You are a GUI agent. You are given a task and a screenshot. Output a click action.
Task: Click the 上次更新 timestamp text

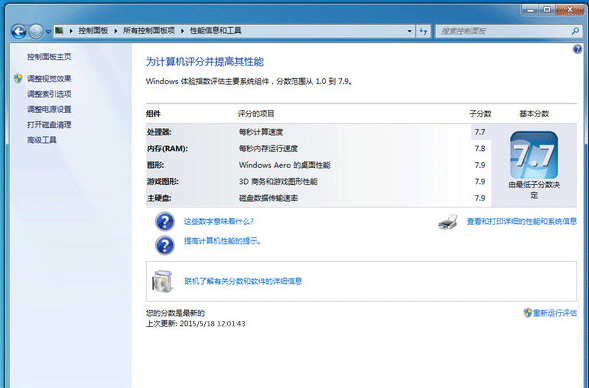[x=196, y=324]
